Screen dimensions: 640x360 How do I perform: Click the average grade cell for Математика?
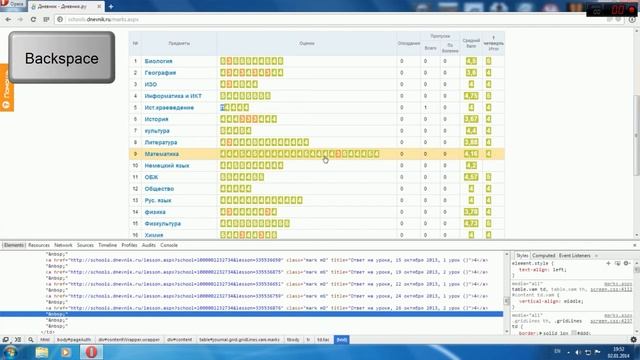[x=471, y=154]
